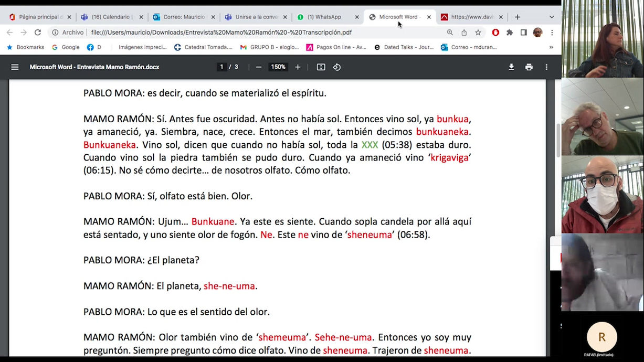Click the fit to page button
The image size is (644, 362).
point(321,67)
